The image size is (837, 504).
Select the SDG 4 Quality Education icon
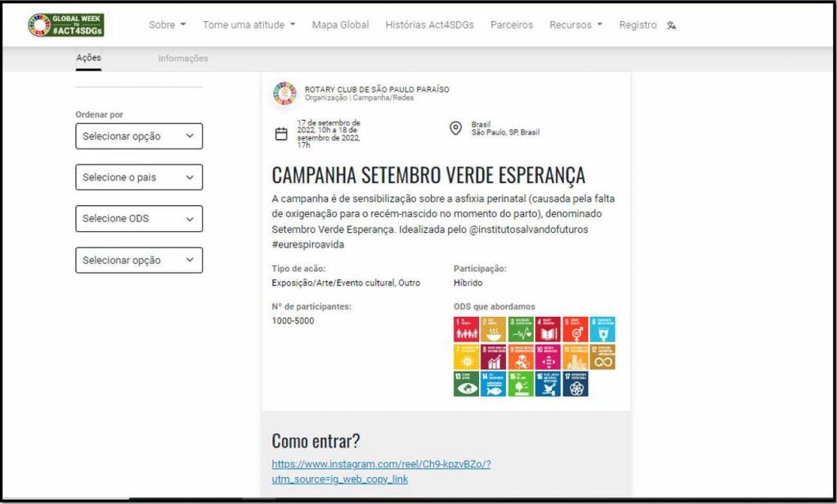point(548,329)
